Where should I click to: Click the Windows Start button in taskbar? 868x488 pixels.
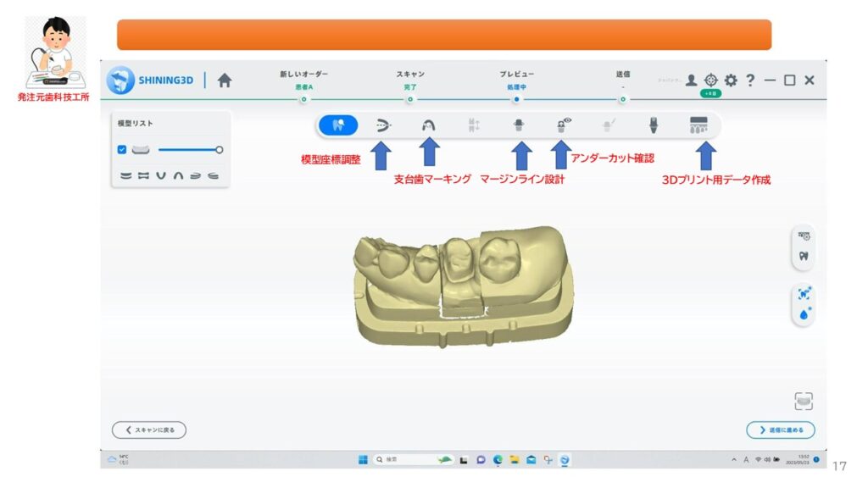[363, 459]
